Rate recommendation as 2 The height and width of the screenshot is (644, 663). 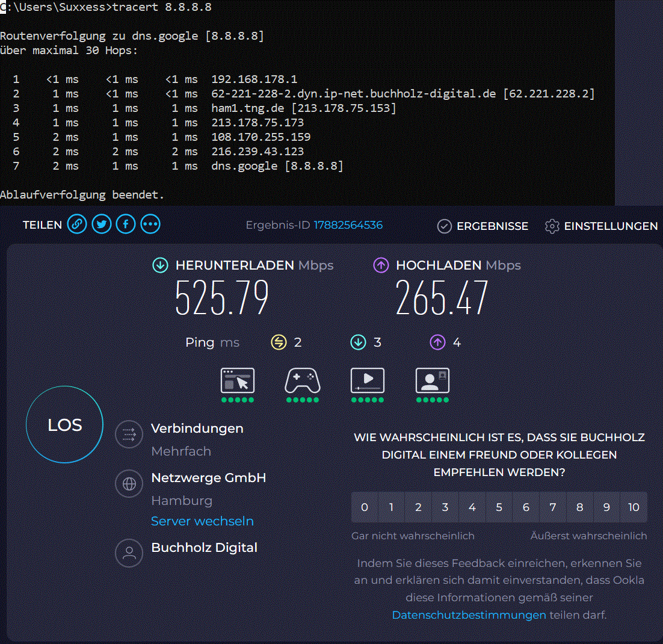418,507
